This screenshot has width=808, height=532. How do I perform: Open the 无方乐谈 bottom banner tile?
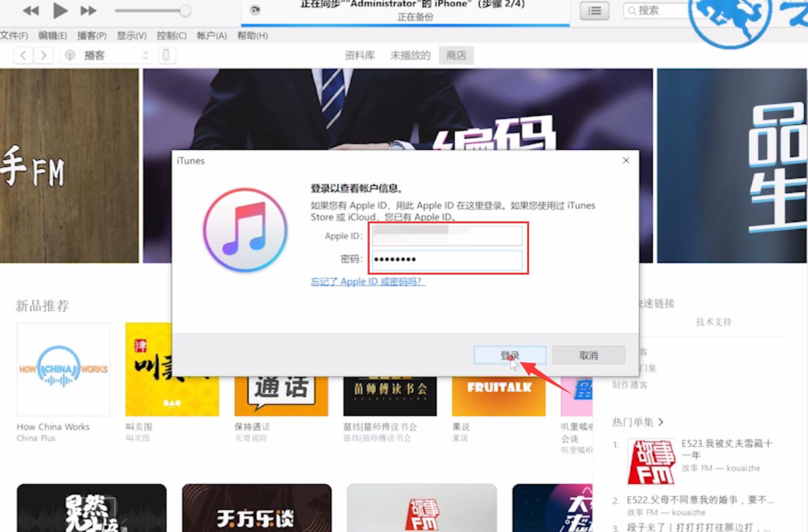[x=257, y=508]
